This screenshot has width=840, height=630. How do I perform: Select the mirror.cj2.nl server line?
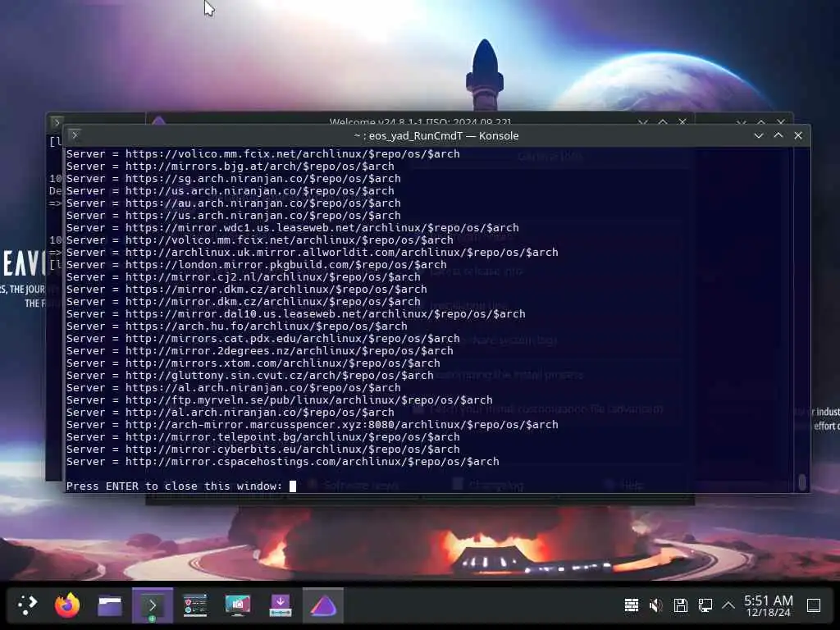pyautogui.click(x=243, y=277)
